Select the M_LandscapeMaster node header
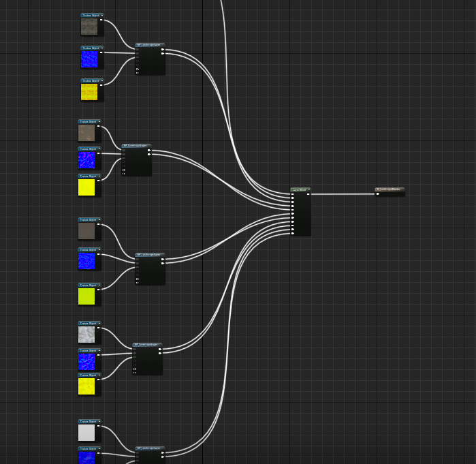 coord(390,189)
